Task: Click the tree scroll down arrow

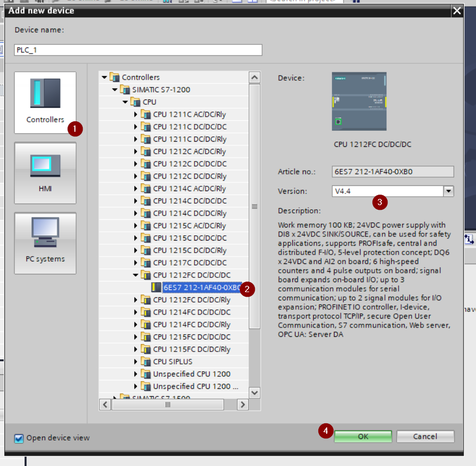Action: click(x=254, y=393)
